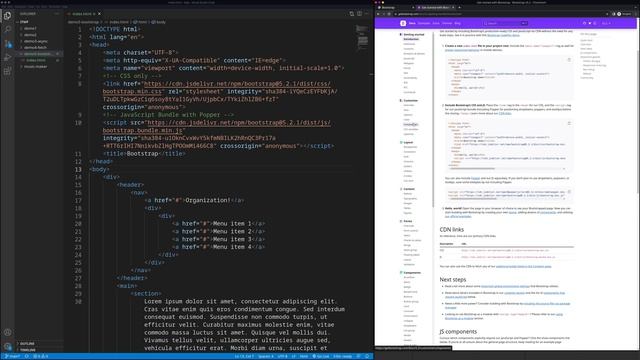Open the Forms sidebar section heading

click(x=407, y=221)
